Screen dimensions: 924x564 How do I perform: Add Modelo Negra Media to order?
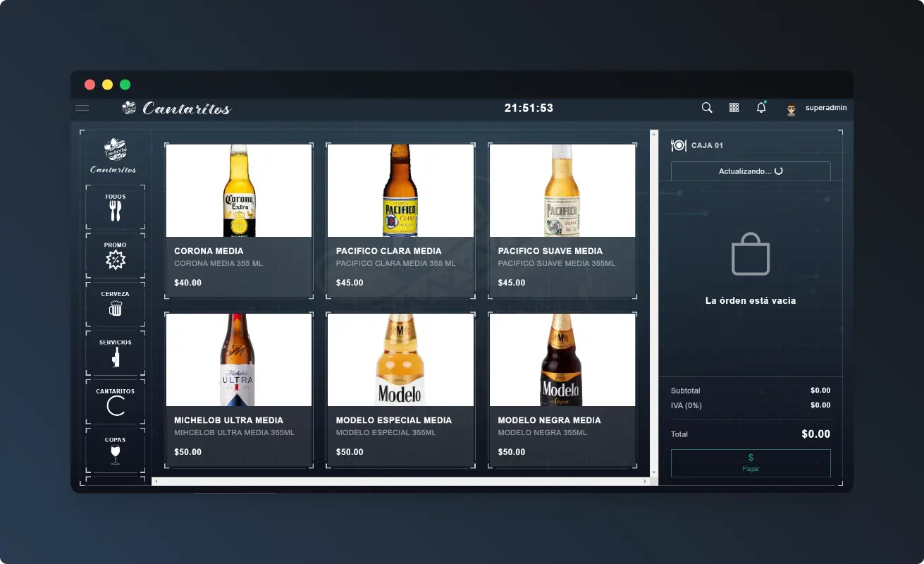(x=562, y=390)
